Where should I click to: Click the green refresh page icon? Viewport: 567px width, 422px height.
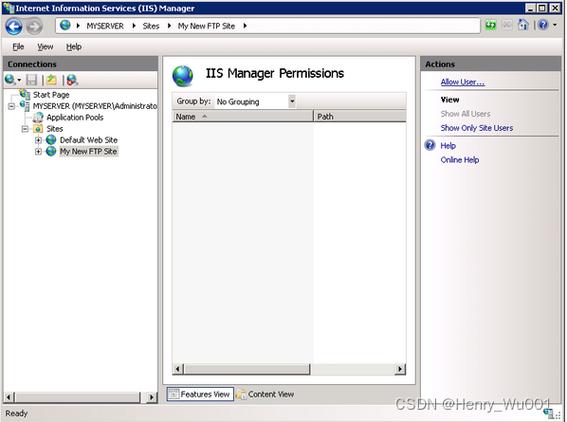pyautogui.click(x=491, y=25)
